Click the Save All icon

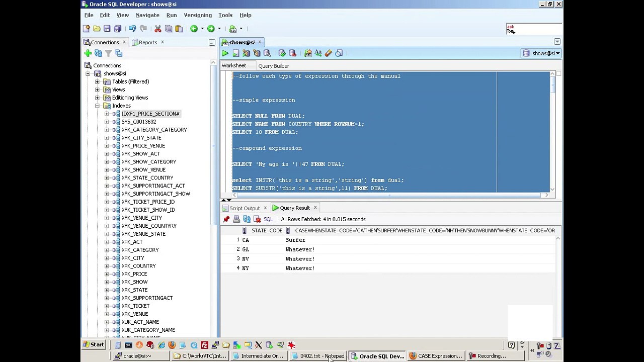click(x=118, y=29)
